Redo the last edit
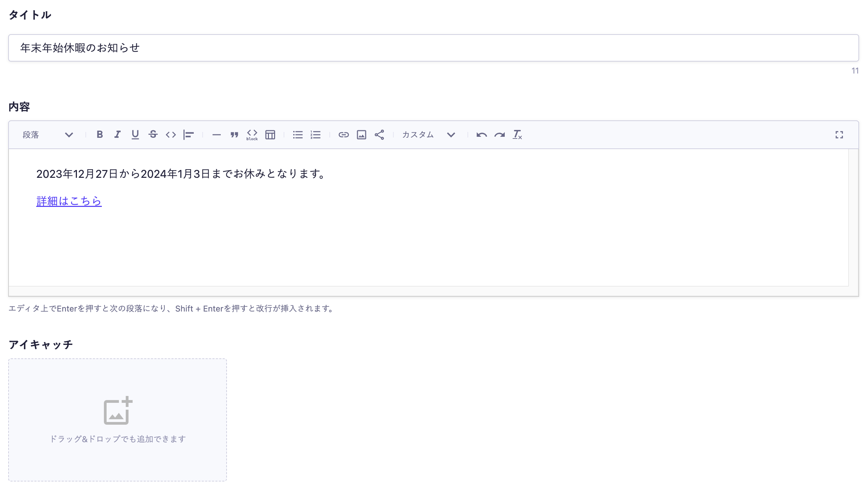The width and height of the screenshot is (868, 489). [500, 135]
